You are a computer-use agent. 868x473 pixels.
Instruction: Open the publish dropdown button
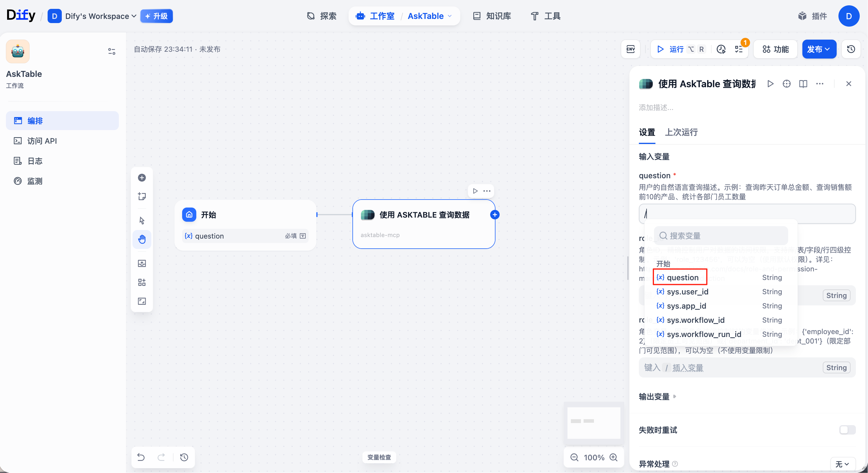tap(819, 49)
